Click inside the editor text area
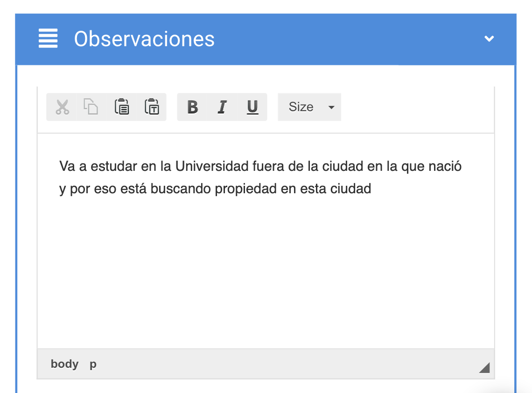Screen dimensions: 532x393 tap(266, 241)
